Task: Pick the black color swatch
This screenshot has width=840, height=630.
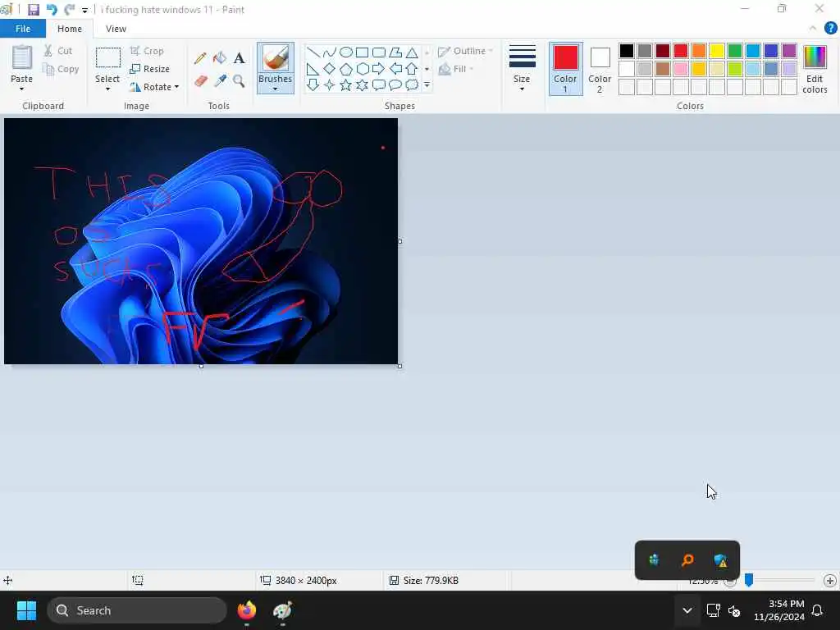Action: click(626, 51)
